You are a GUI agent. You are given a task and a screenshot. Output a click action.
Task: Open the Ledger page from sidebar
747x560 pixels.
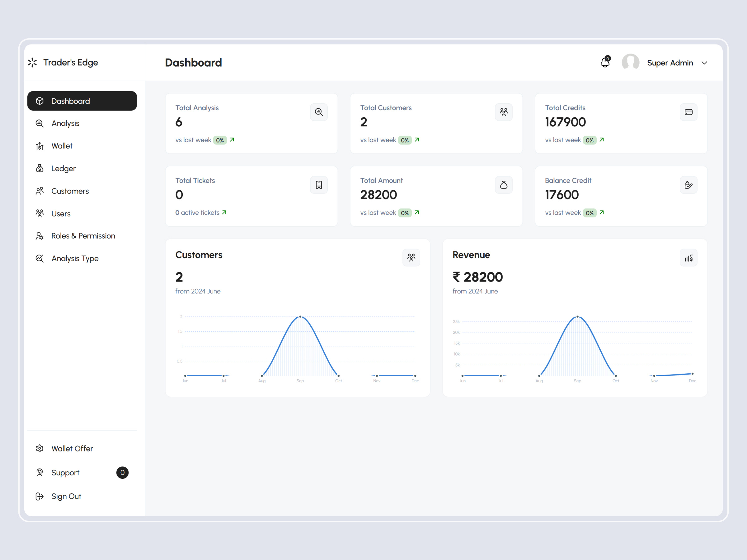click(x=63, y=168)
